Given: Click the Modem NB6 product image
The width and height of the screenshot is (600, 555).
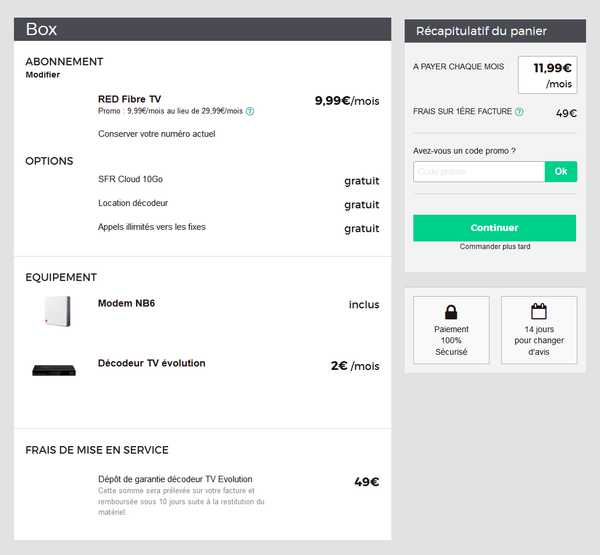Looking at the screenshot, I should click(x=53, y=310).
